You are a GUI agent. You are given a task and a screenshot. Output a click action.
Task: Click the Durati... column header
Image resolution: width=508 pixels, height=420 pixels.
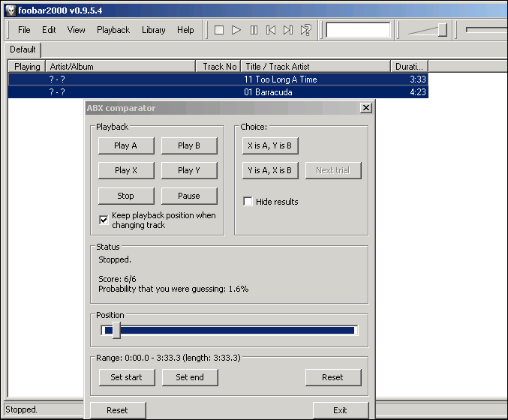(409, 67)
